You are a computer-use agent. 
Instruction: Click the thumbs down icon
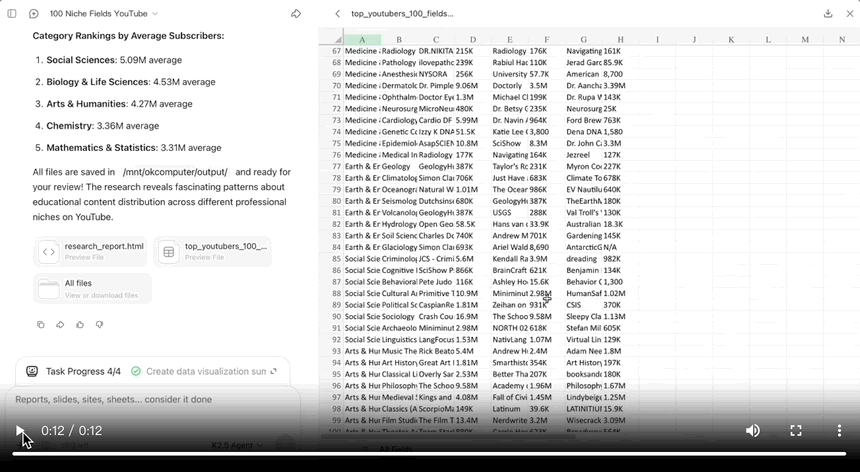pos(99,325)
